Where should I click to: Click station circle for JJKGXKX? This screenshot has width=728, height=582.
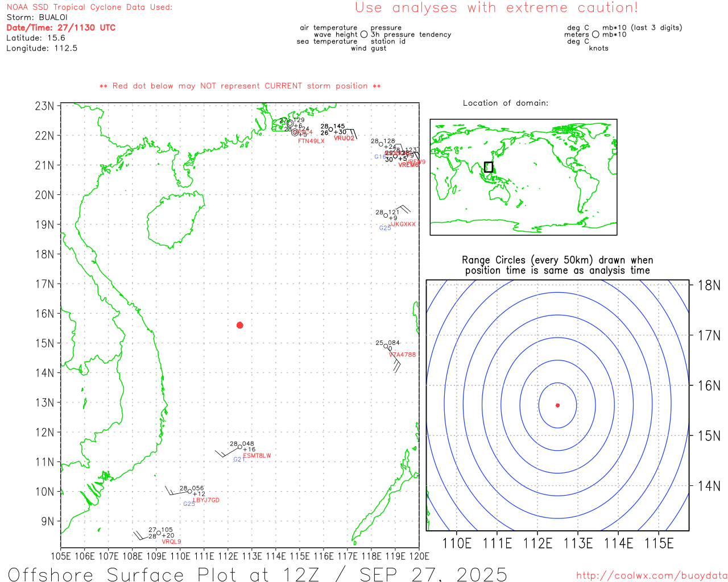pyautogui.click(x=386, y=215)
